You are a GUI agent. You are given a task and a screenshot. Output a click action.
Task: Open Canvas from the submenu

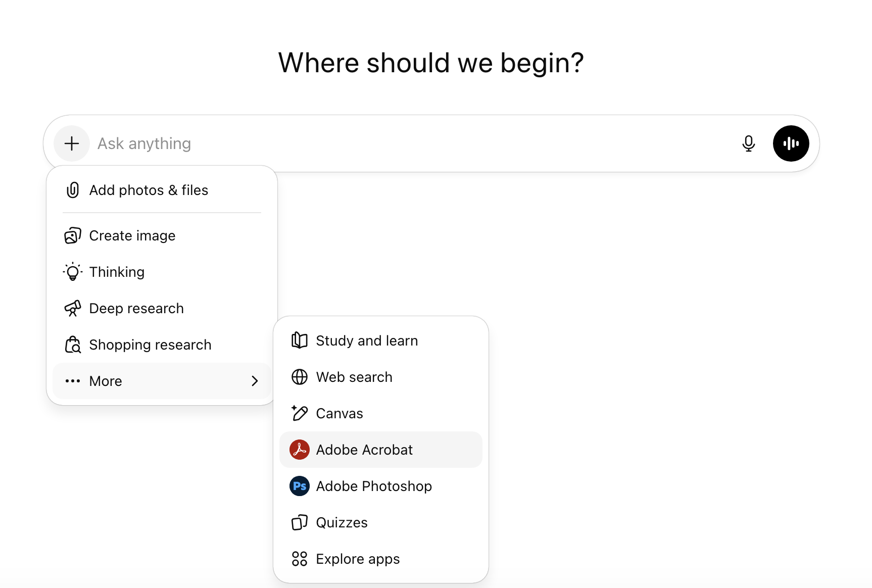340,414
